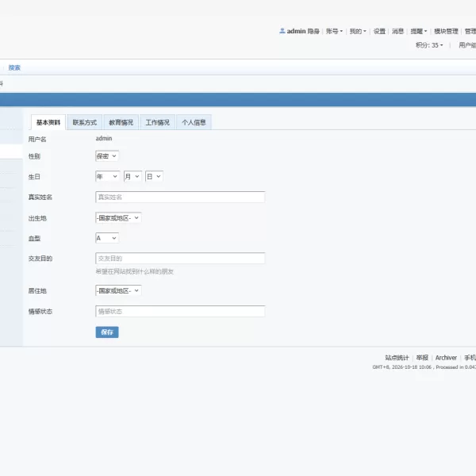This screenshot has height=476, width=476.
Task: Focus the 真实姓名 real name field
Action: click(x=180, y=197)
